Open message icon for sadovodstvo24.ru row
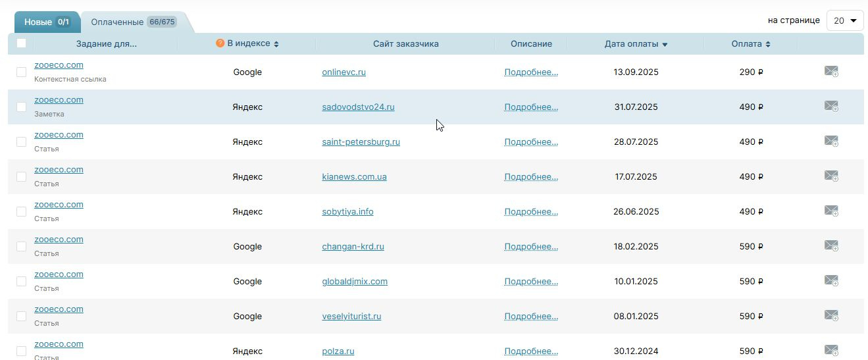This screenshot has width=868, height=360. pyautogui.click(x=831, y=107)
